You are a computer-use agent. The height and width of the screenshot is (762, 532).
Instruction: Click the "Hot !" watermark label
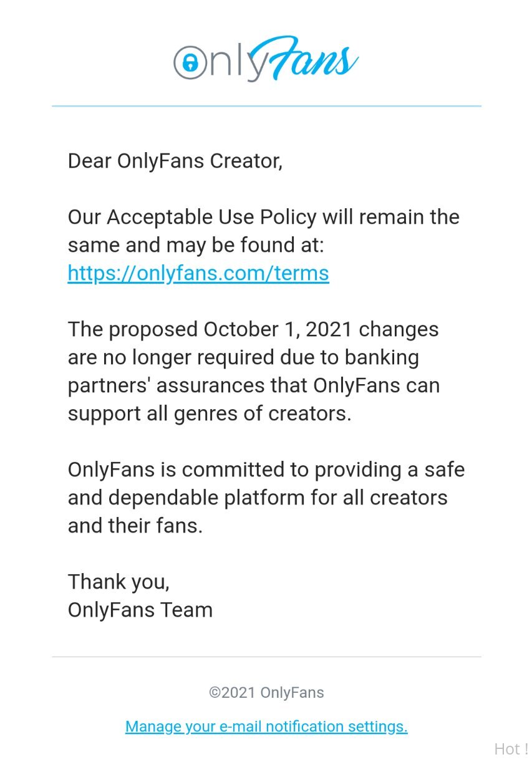[x=511, y=749]
